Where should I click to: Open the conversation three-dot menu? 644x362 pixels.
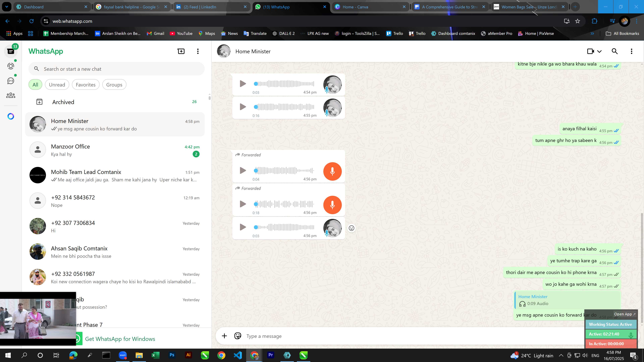(x=631, y=51)
